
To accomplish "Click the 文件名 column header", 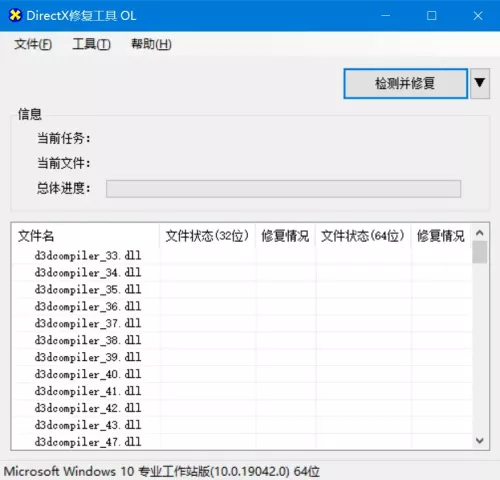I will tap(85, 236).
